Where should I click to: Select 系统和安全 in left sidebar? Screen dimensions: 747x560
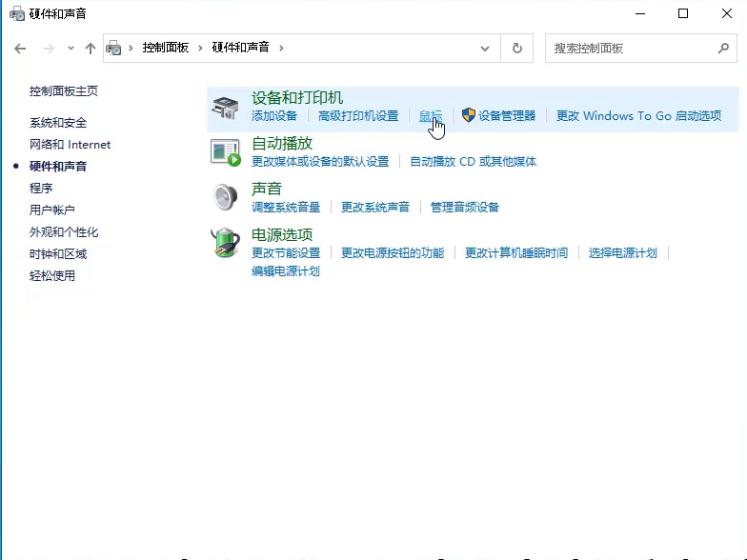[58, 123]
